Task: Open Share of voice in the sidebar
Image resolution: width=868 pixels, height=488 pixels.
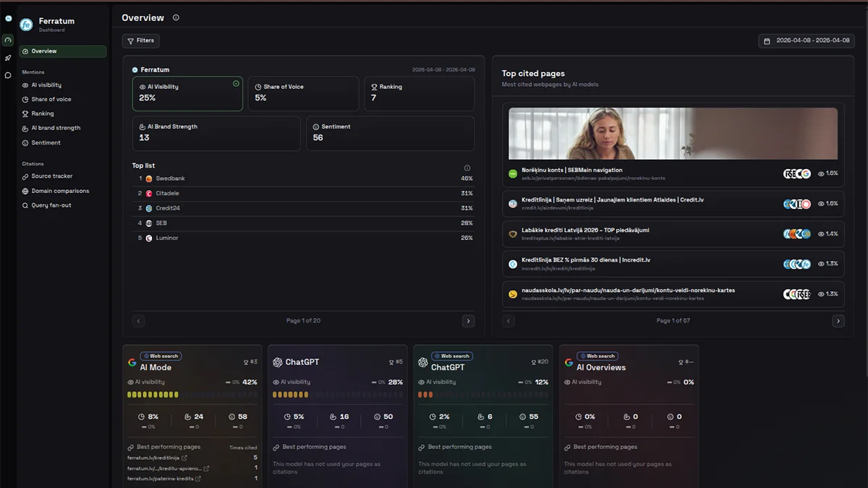Action: tap(51, 99)
